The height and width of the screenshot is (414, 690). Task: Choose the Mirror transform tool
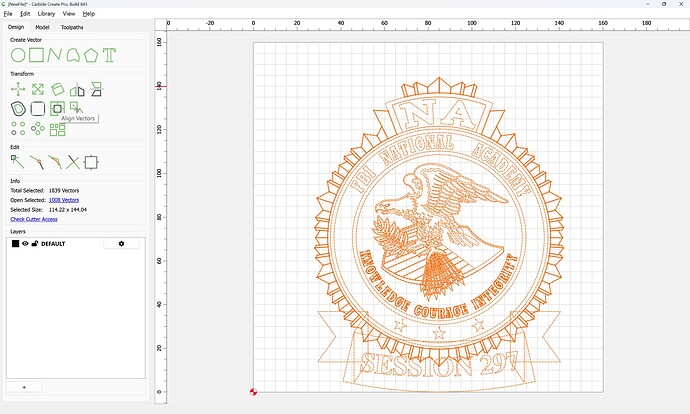[77, 89]
